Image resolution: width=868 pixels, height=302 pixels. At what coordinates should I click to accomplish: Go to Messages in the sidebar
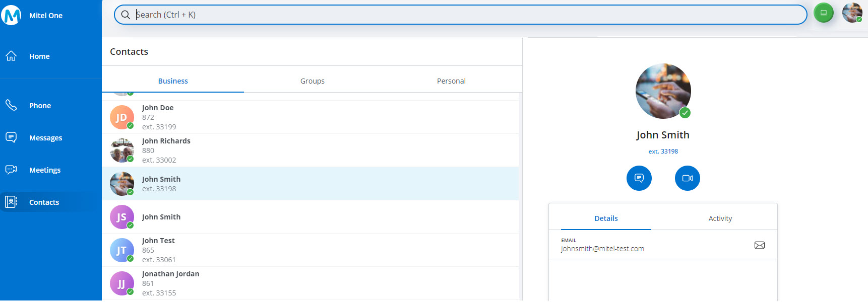point(45,138)
